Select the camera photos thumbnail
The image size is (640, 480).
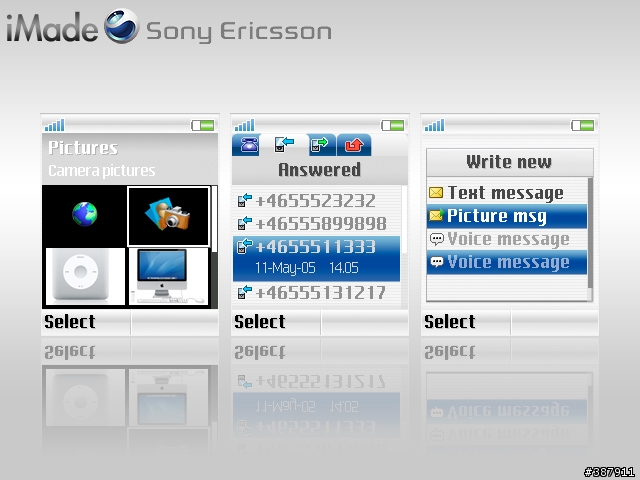pyautogui.click(x=169, y=216)
